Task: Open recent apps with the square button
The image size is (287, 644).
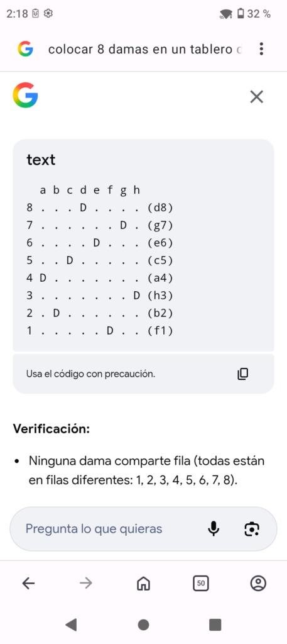Action: click(215, 625)
